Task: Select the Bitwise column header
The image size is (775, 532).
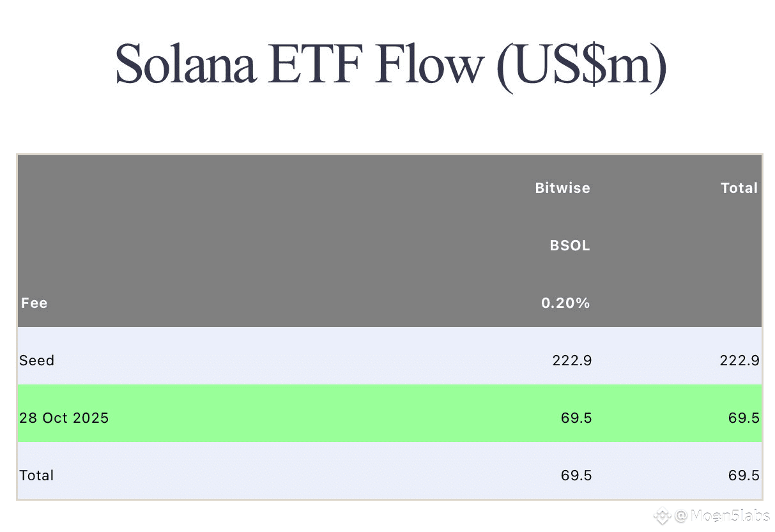Action: tap(562, 188)
